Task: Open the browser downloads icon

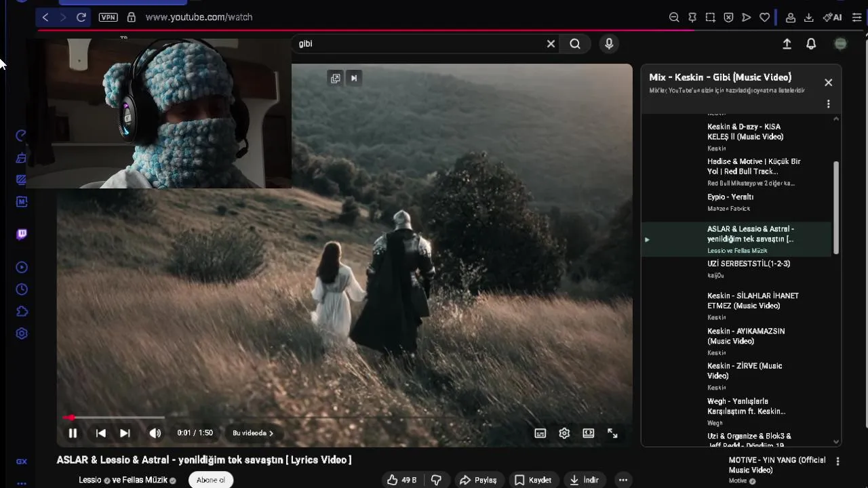Action: click(x=809, y=18)
